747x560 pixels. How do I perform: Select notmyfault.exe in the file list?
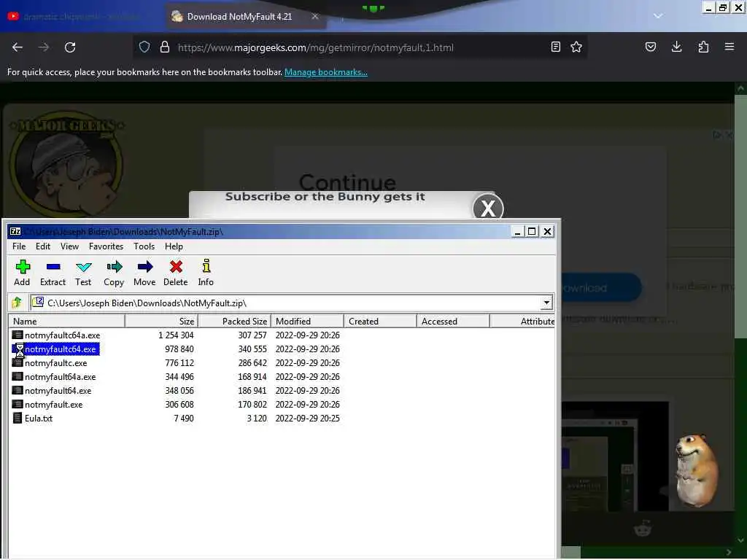coord(54,404)
